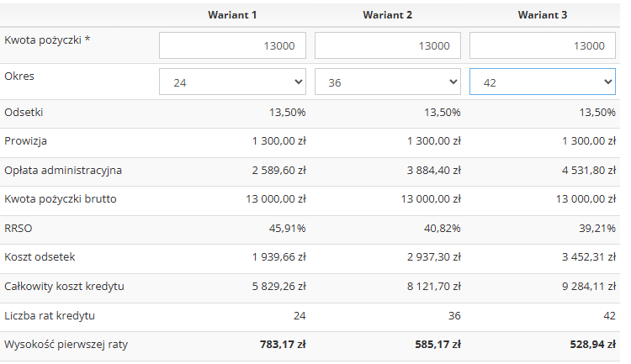Select the 45,91% RRSO value
This screenshot has height=364, width=631.
[x=288, y=228]
